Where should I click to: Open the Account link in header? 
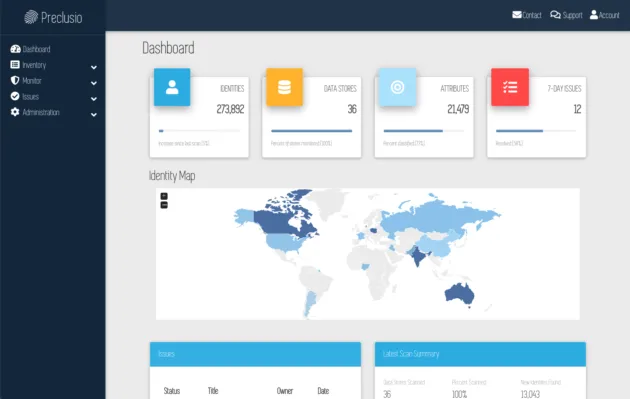[609, 15]
